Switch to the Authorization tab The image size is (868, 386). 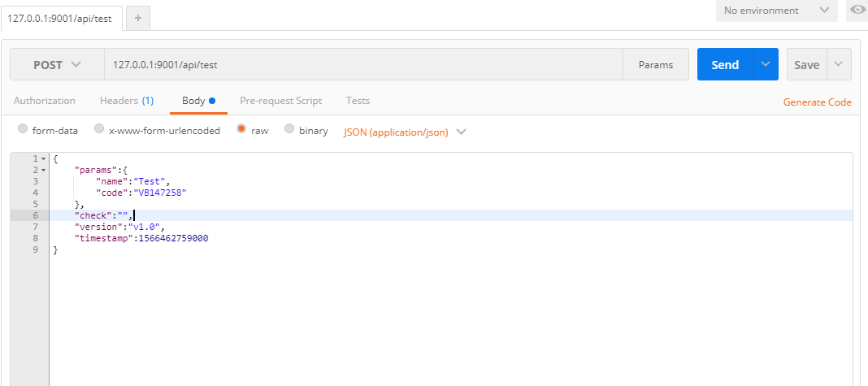(x=44, y=101)
